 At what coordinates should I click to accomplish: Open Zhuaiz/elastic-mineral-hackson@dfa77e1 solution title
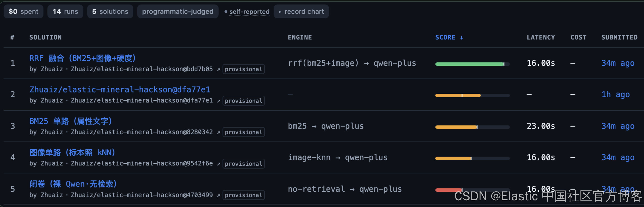[120, 89]
